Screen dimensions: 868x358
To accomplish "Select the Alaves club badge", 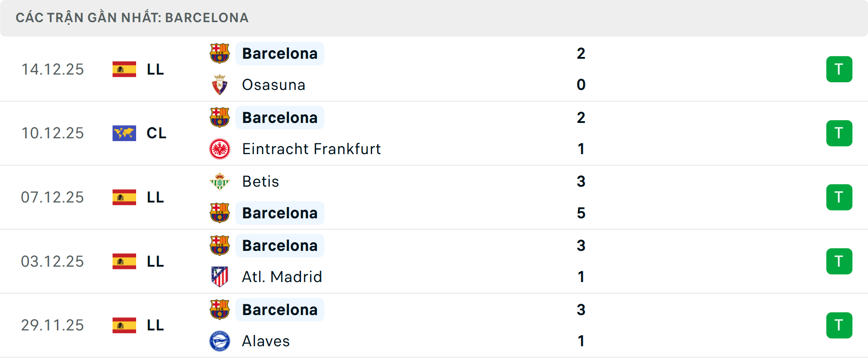I will [x=220, y=341].
